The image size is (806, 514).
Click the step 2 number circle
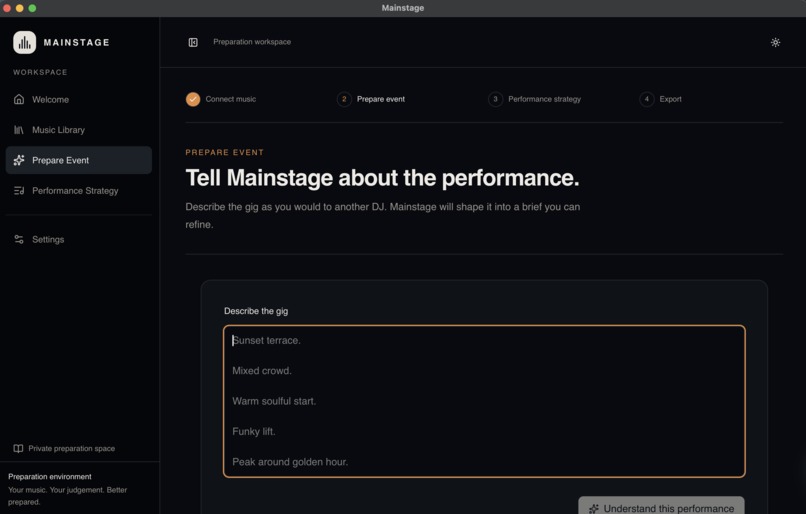coord(344,99)
